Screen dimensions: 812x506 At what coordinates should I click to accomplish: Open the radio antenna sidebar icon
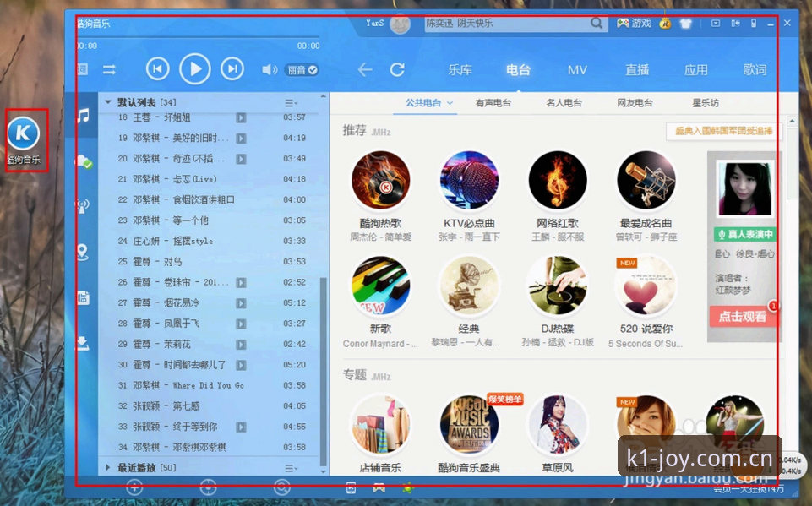coord(82,206)
